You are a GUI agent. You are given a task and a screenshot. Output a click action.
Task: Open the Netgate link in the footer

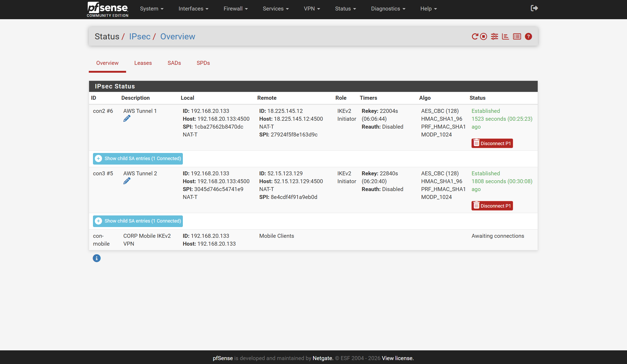tap(323, 358)
